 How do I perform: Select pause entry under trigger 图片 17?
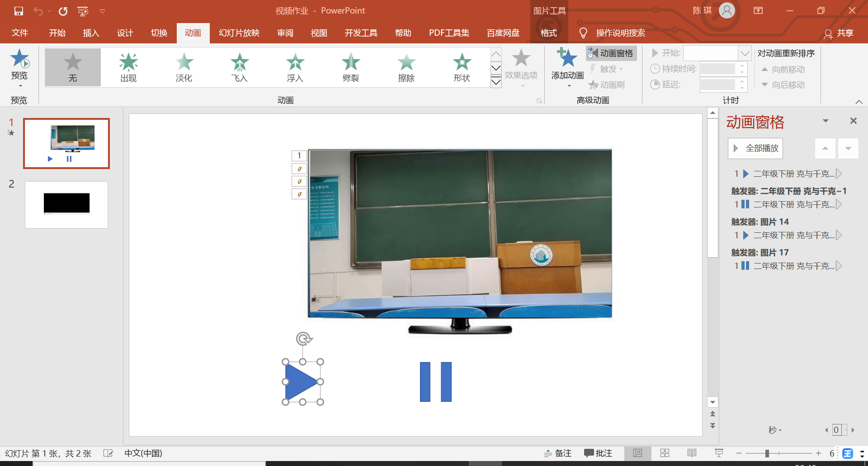788,266
